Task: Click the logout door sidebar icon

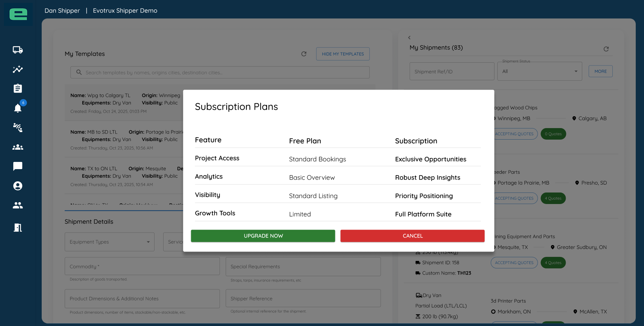Action: pyautogui.click(x=18, y=227)
